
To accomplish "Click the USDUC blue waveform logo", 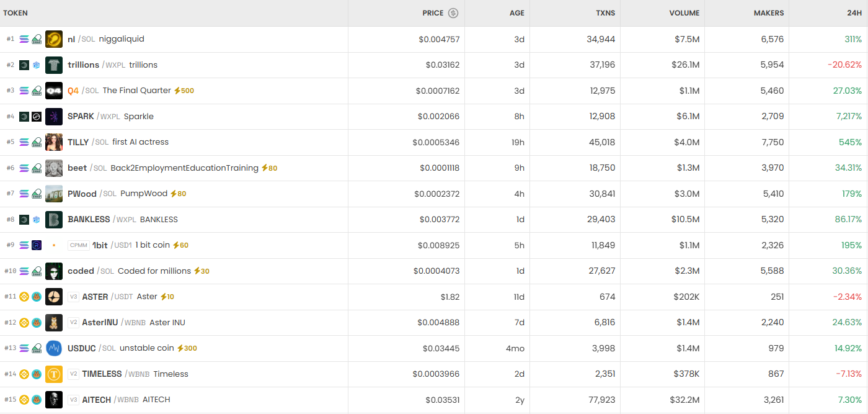I will pos(54,348).
